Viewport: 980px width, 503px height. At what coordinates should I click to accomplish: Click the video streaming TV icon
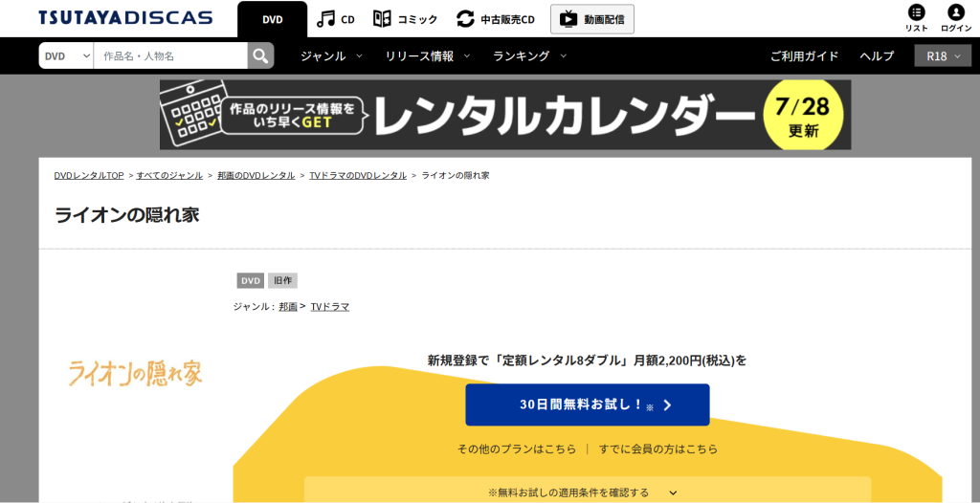[x=568, y=19]
